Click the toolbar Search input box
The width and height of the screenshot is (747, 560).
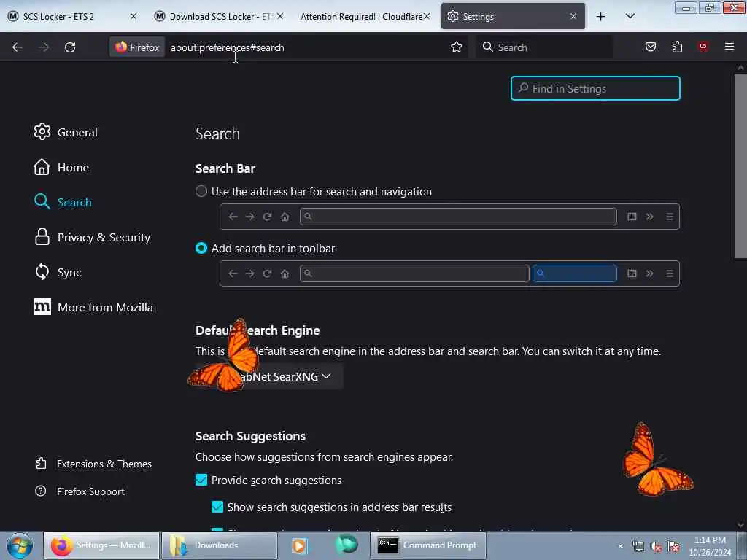coord(544,47)
